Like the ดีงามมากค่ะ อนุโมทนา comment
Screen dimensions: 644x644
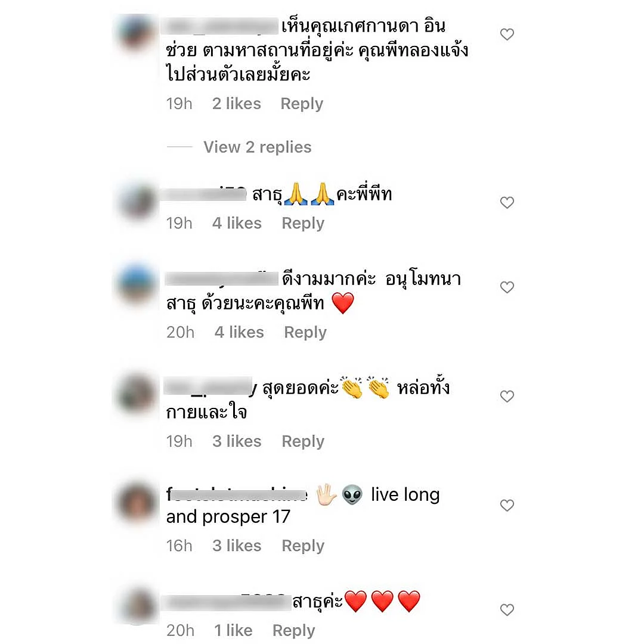507,287
